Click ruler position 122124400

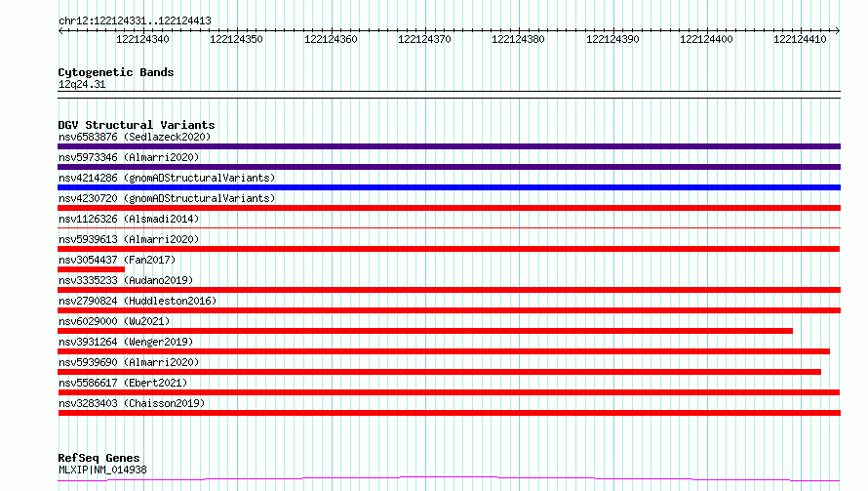(x=706, y=39)
